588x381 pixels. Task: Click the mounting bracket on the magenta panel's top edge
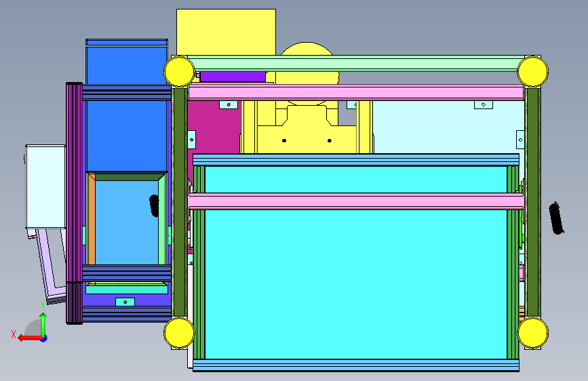[229, 104]
